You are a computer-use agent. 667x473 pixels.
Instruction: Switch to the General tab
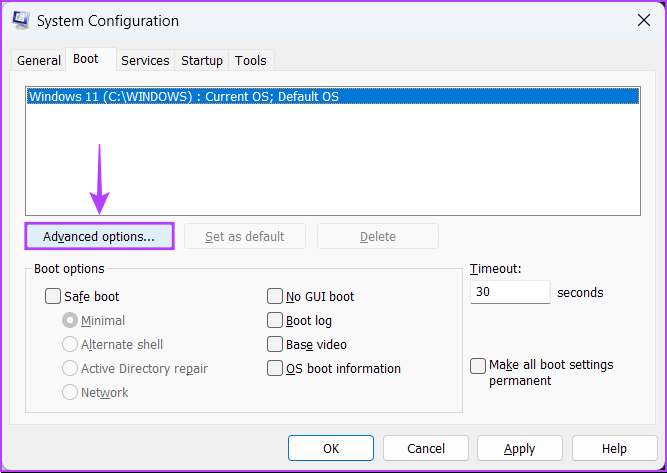[39, 60]
